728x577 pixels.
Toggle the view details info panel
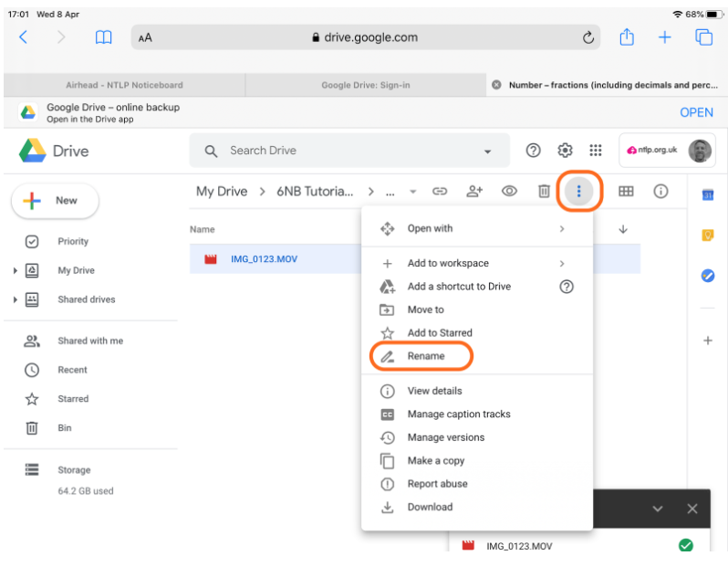660,191
